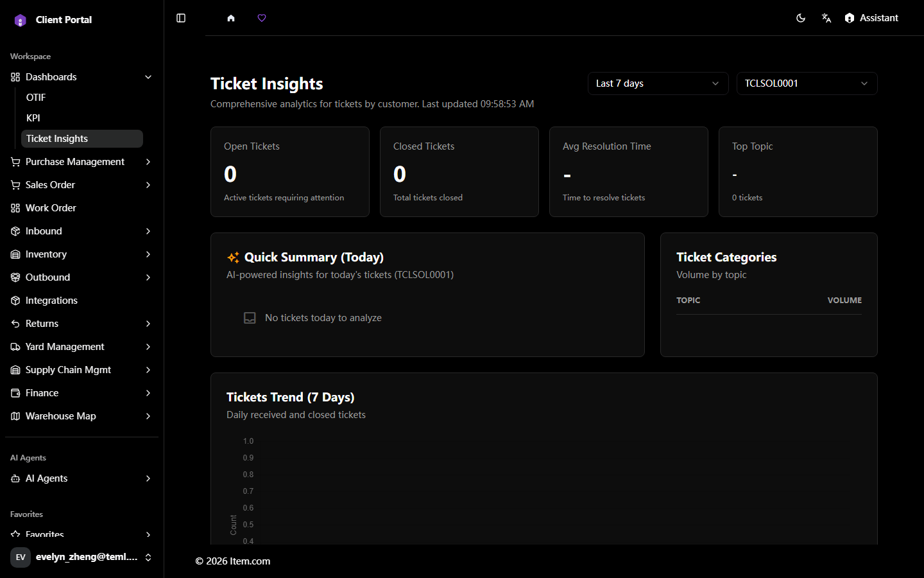Click the VOLUME column header
The width and height of the screenshot is (924, 578).
(844, 300)
